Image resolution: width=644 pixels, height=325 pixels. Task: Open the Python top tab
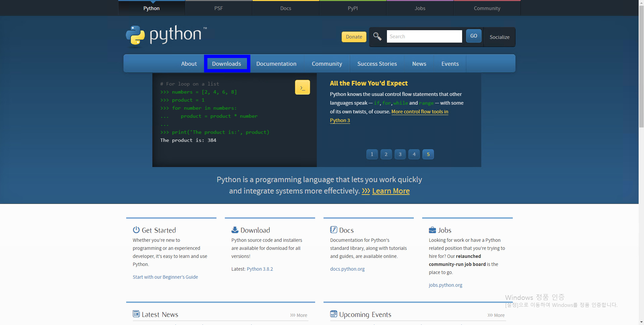pyautogui.click(x=152, y=8)
